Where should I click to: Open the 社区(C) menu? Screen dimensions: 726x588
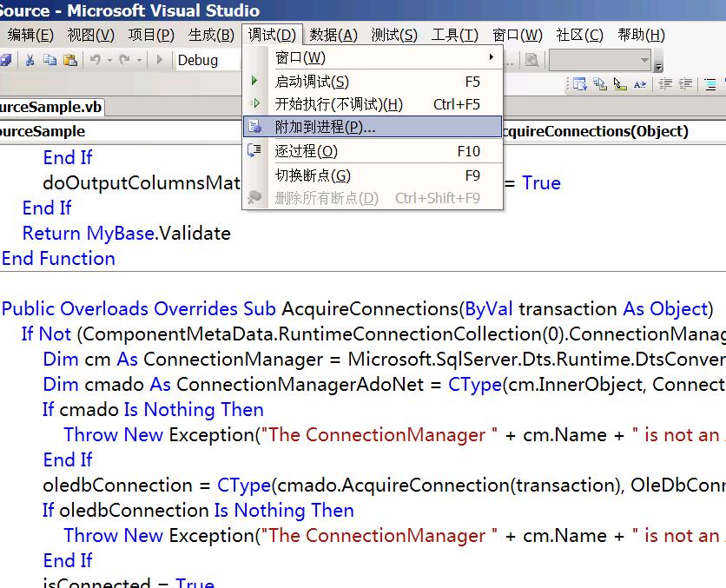(x=580, y=35)
